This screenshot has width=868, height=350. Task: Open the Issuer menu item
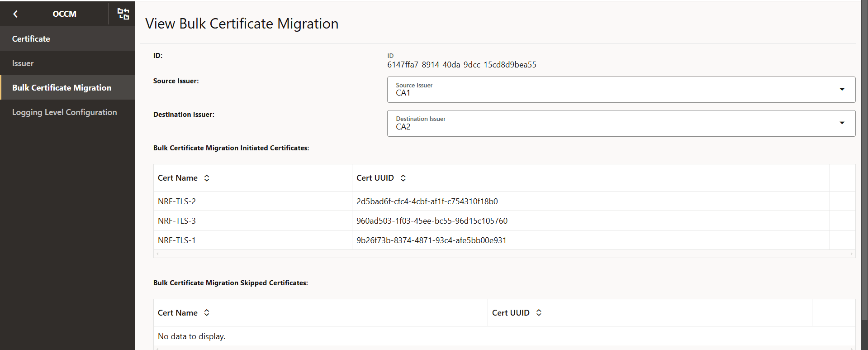tap(23, 63)
